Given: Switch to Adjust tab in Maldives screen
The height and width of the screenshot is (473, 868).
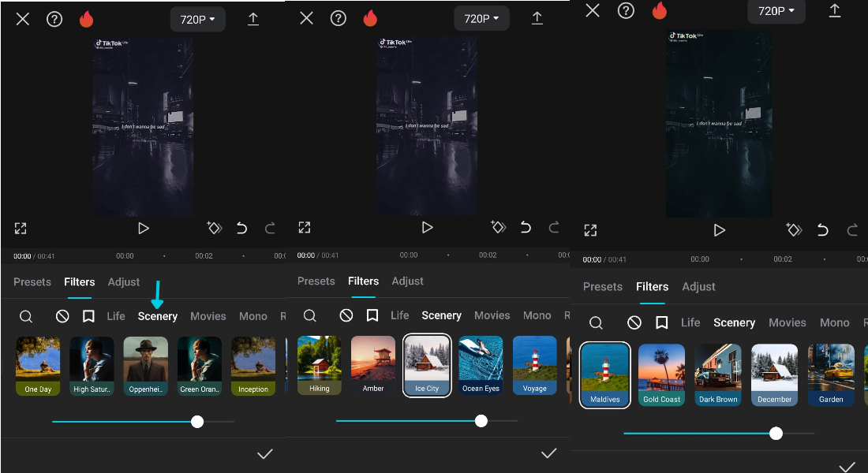Looking at the screenshot, I should point(698,287).
